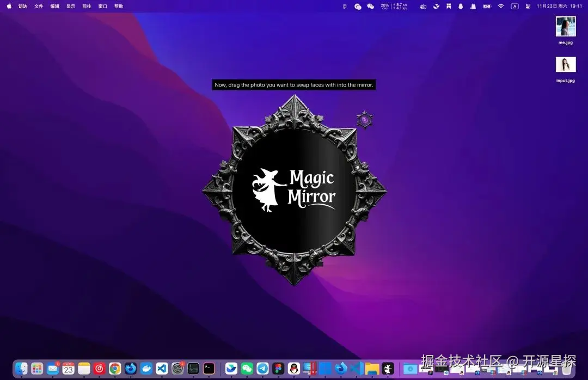The height and width of the screenshot is (380, 588).
Task: Open Telegram from the Dock
Action: [262, 369]
